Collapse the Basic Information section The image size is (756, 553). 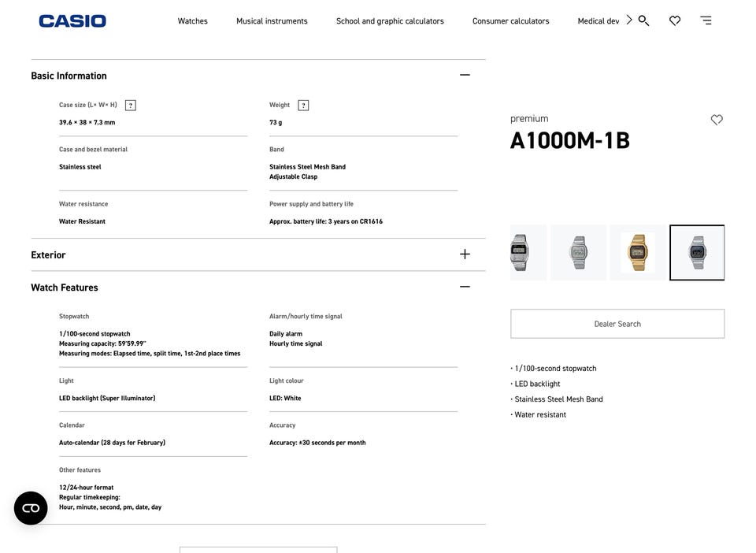click(465, 76)
